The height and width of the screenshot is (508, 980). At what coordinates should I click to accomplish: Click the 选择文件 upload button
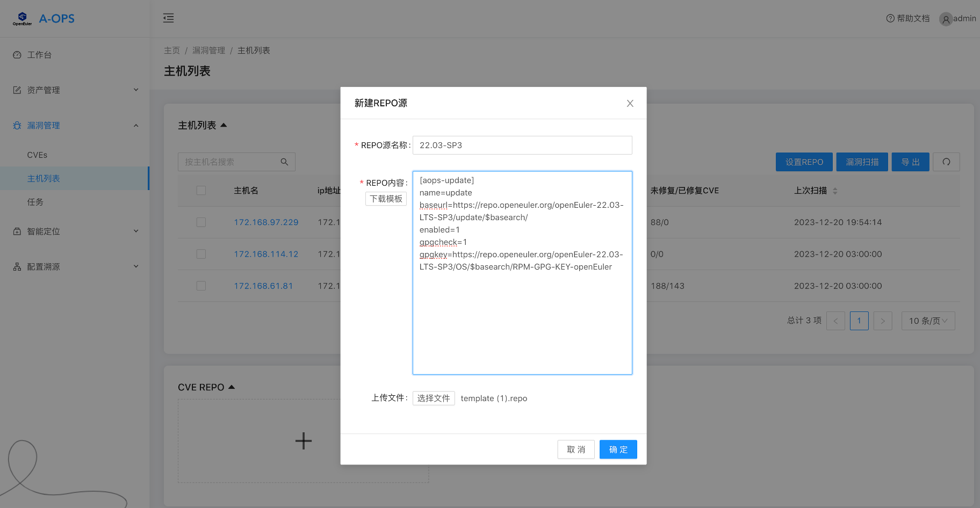tap(434, 398)
